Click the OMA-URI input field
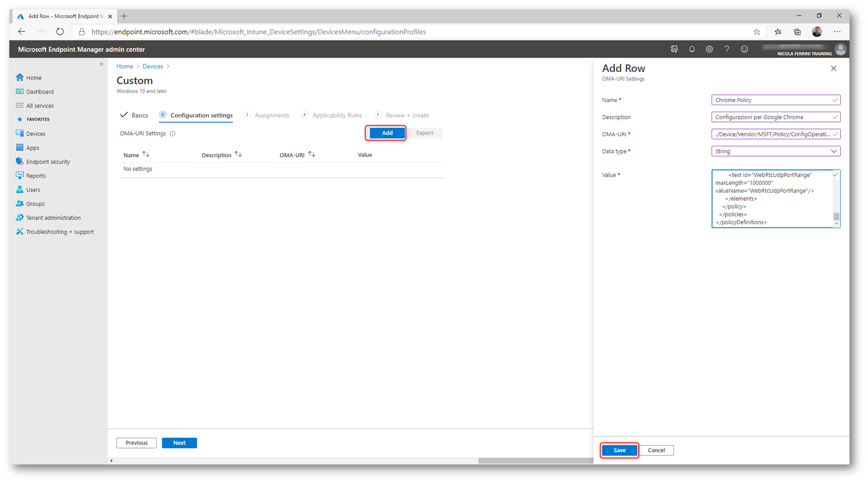 tap(776, 134)
